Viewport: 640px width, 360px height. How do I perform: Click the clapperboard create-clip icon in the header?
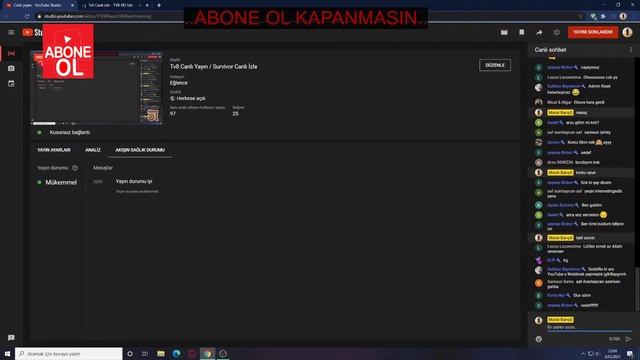(x=504, y=32)
